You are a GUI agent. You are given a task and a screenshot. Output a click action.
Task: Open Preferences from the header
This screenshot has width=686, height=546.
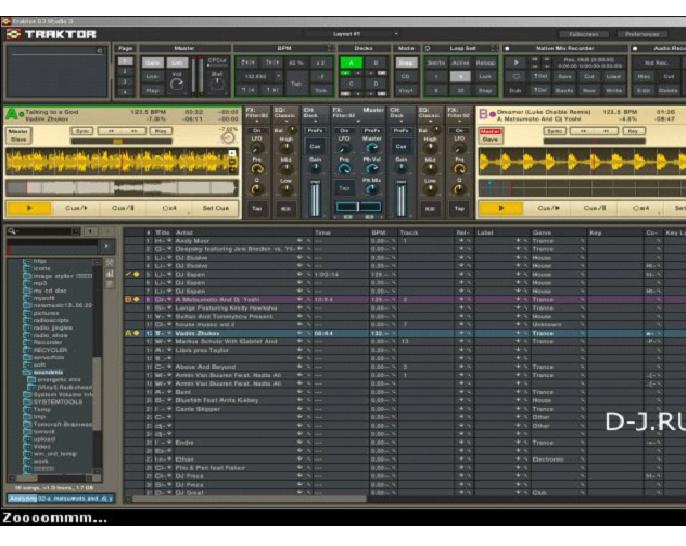click(x=642, y=34)
